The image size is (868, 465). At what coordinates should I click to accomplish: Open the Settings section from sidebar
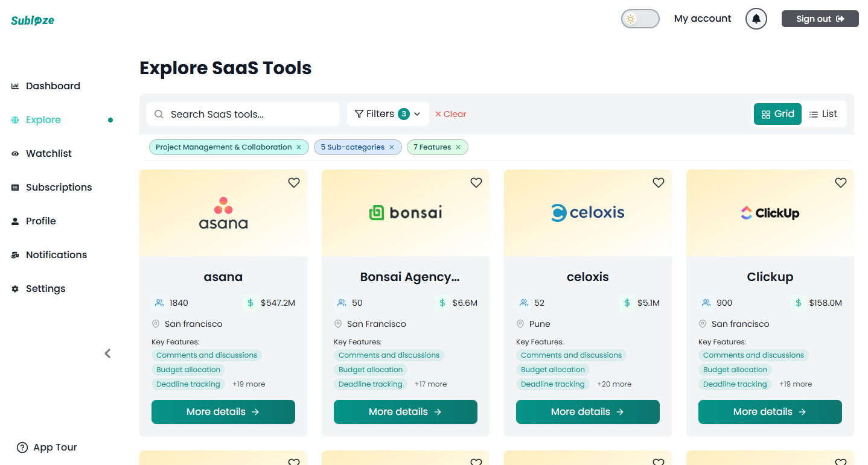click(x=45, y=288)
